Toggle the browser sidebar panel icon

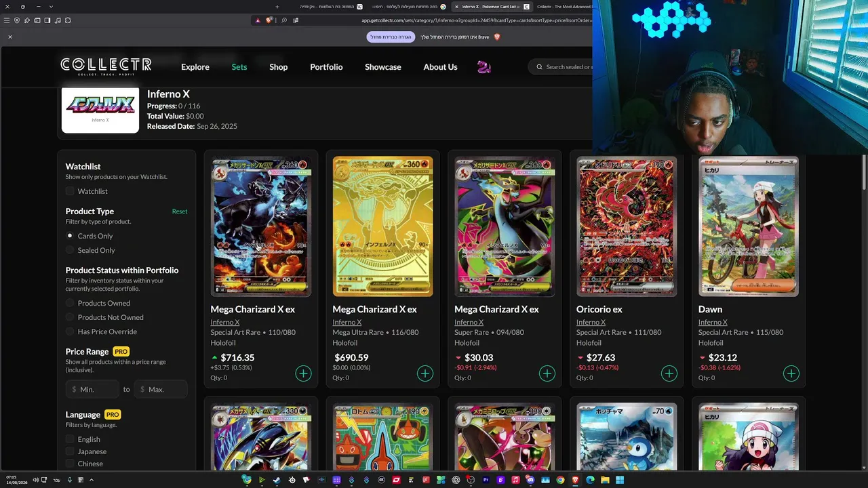[47, 20]
